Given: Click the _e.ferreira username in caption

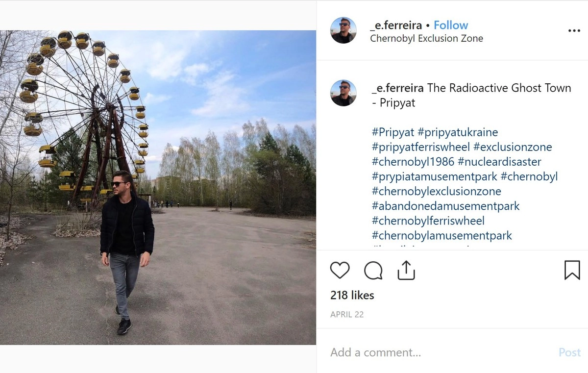Looking at the screenshot, I should click(x=397, y=88).
